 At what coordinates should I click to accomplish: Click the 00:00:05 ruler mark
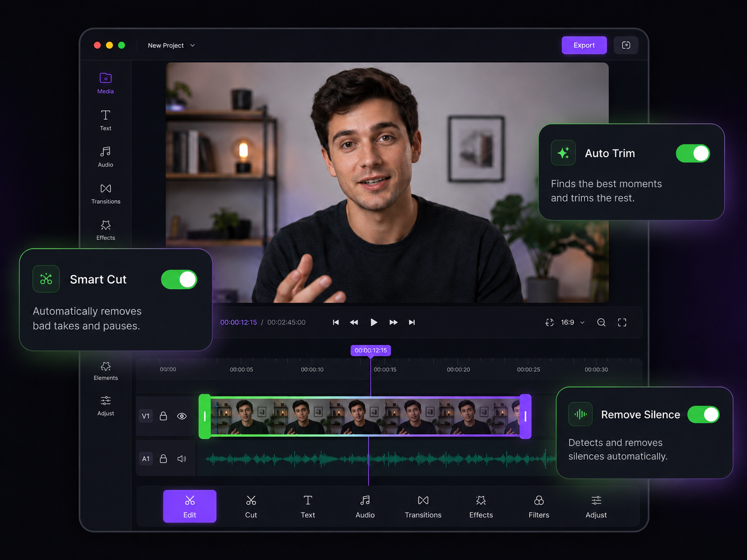[241, 370]
